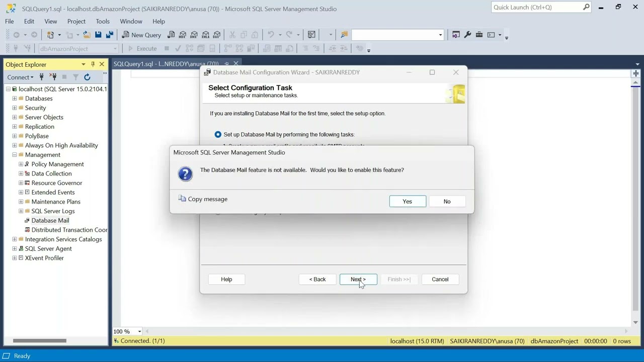The height and width of the screenshot is (362, 644).
Task: Open a DAX query from the toolbar
Action: [217, 35]
